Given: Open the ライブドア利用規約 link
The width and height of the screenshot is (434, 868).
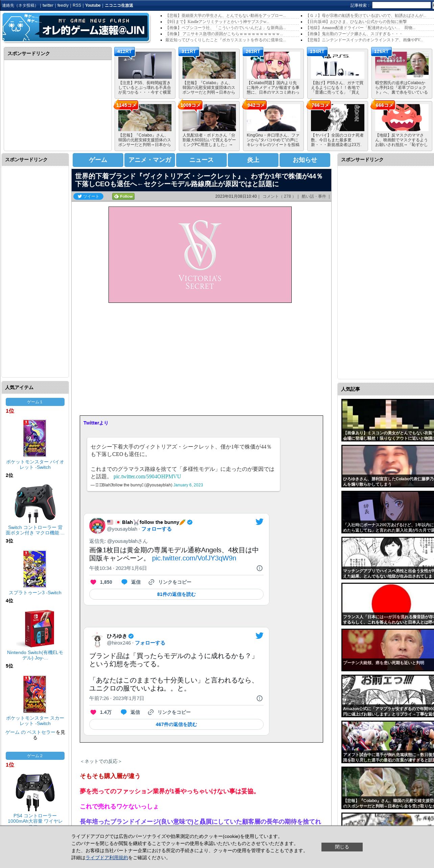Looking at the screenshot, I should point(107,858).
